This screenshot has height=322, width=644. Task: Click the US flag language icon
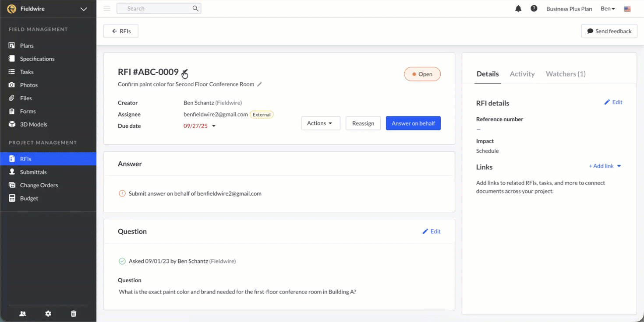tap(627, 9)
